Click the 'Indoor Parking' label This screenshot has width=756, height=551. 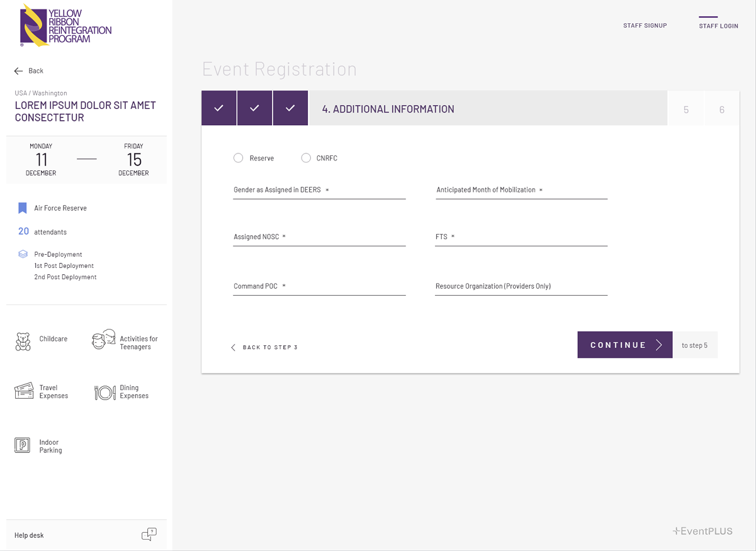tap(50, 447)
